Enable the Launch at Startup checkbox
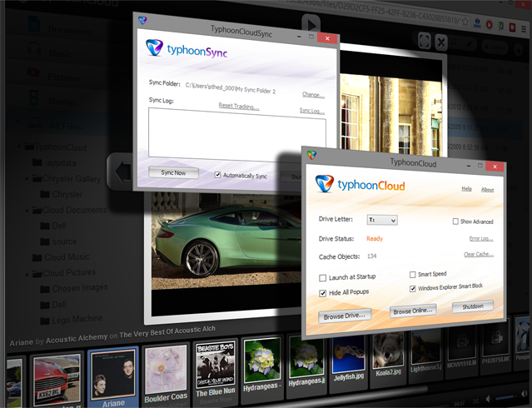The width and height of the screenshot is (532, 408). (322, 278)
